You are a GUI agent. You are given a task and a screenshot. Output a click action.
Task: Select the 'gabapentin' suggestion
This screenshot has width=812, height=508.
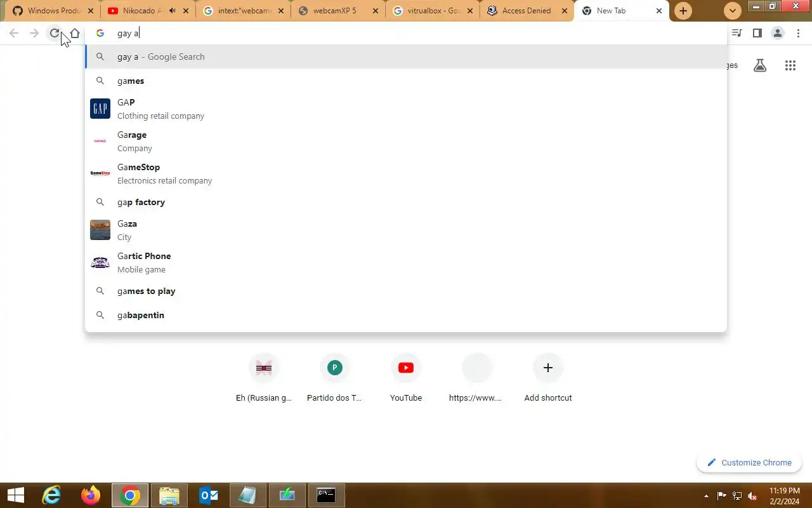[406, 315]
